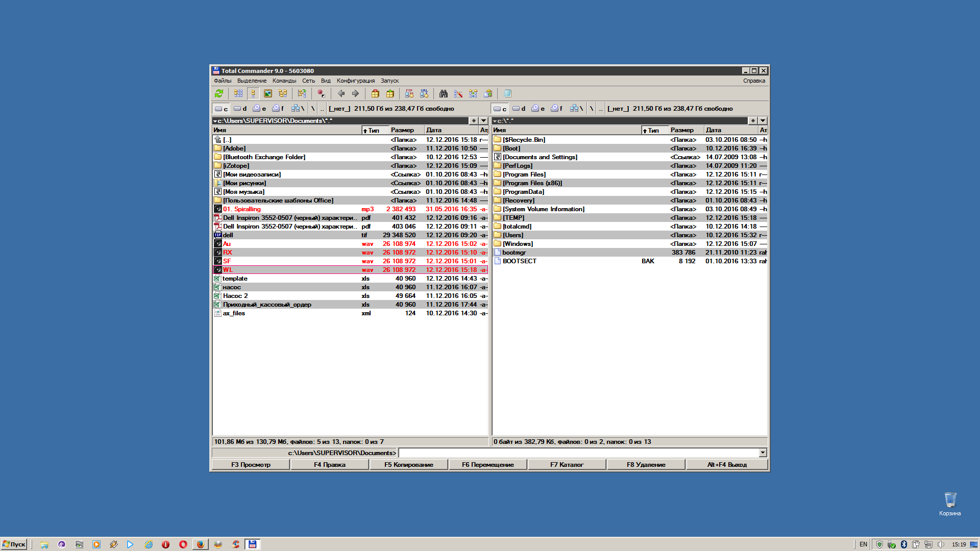Open the Запуск menu
Viewport: 980px width, 551px height.
click(390, 81)
